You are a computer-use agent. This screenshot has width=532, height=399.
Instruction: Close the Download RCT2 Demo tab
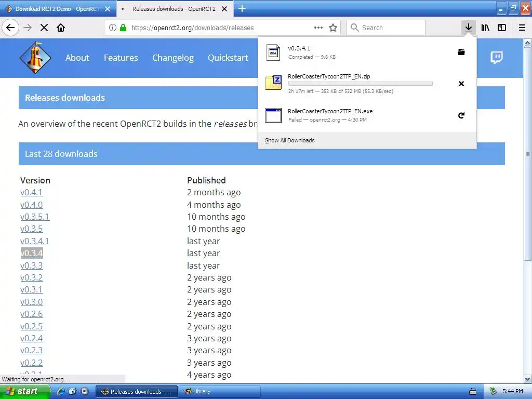pyautogui.click(x=108, y=9)
